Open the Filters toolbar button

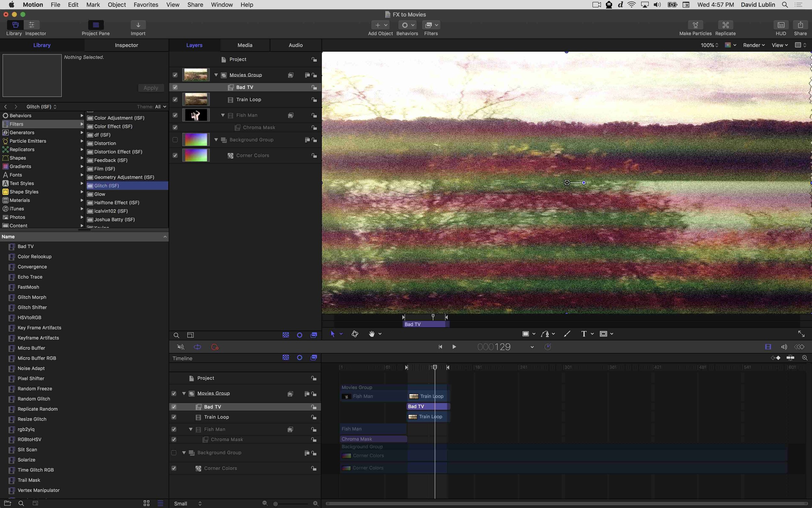coord(431,25)
